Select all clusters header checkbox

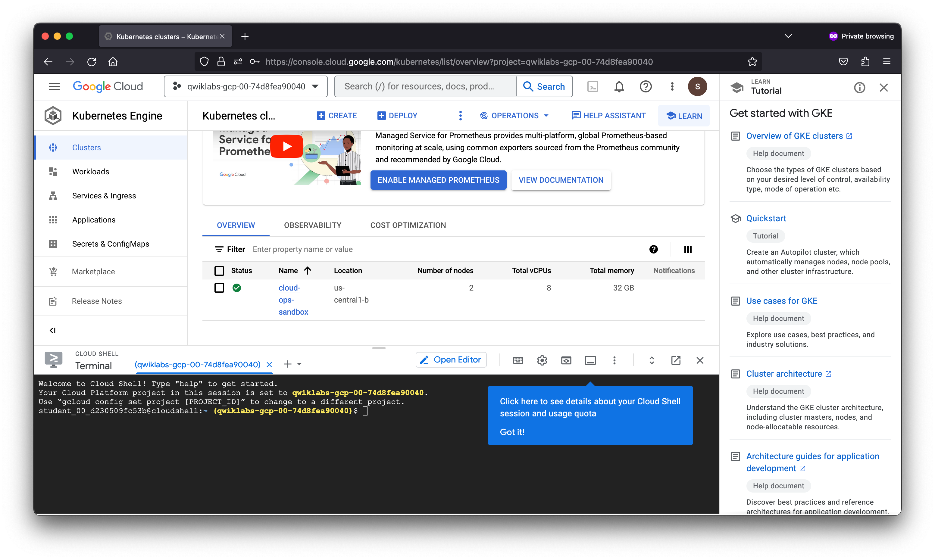point(219,271)
